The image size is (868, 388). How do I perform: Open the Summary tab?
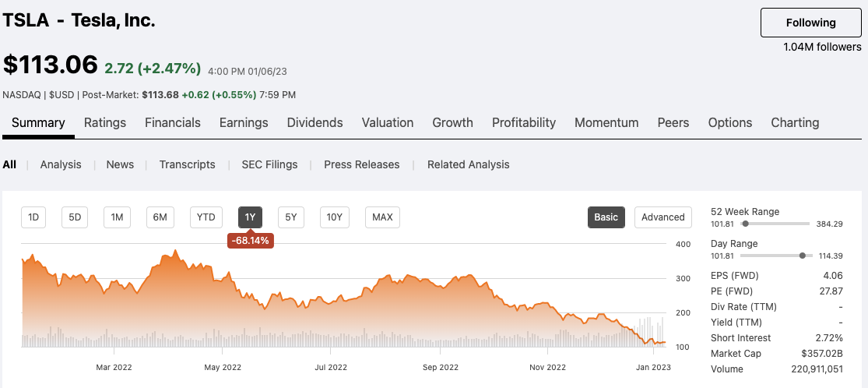click(x=38, y=122)
